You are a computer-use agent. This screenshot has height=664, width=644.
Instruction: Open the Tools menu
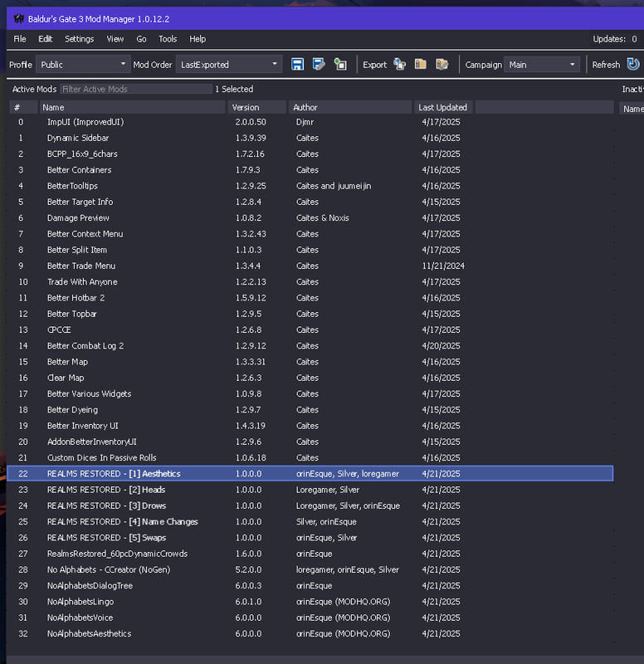click(168, 39)
